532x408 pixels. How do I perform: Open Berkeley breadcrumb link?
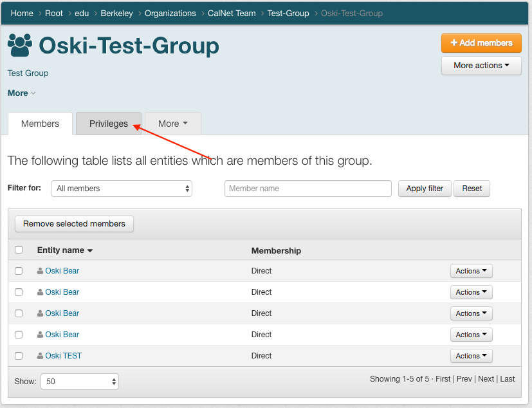pyautogui.click(x=116, y=14)
